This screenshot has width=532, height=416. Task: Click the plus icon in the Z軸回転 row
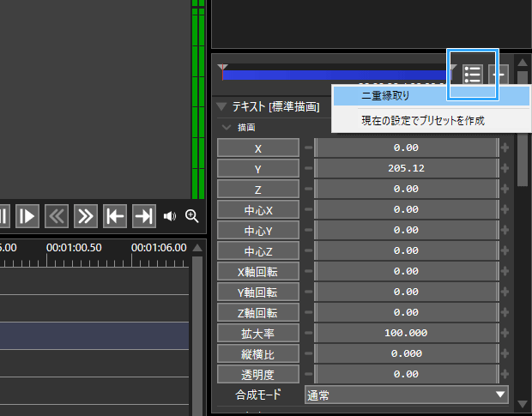tap(505, 312)
